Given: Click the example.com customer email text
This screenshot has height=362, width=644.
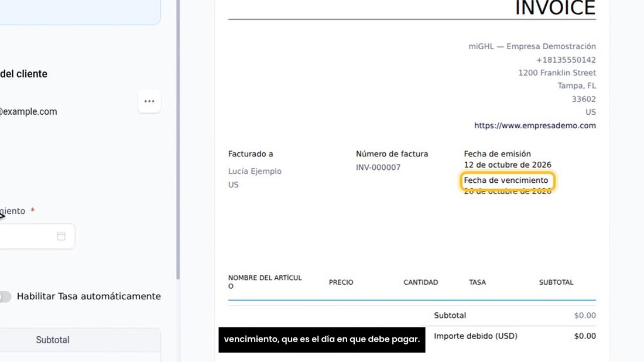Looking at the screenshot, I should 28,112.
